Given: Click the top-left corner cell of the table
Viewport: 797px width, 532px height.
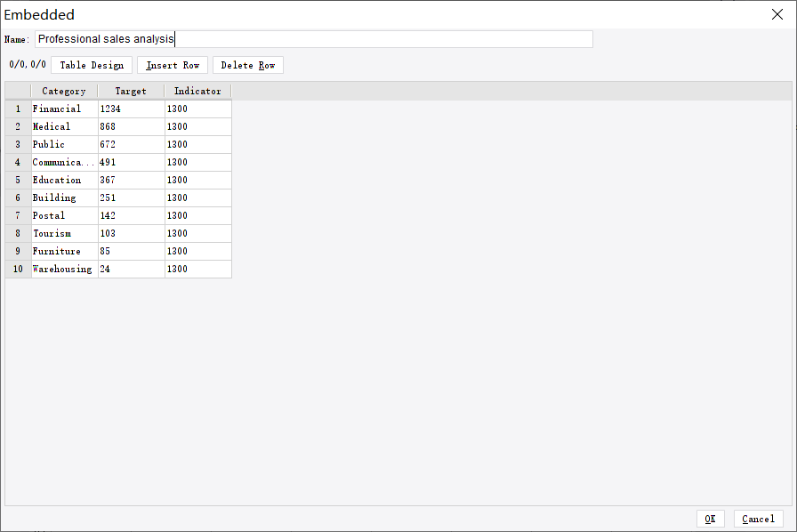Looking at the screenshot, I should pyautogui.click(x=17, y=90).
